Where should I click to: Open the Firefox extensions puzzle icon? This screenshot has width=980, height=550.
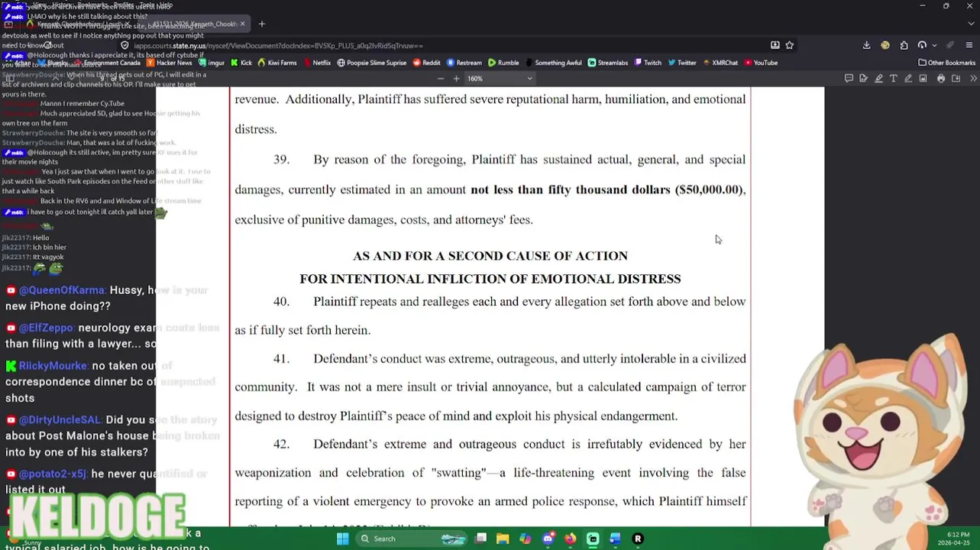click(x=904, y=45)
